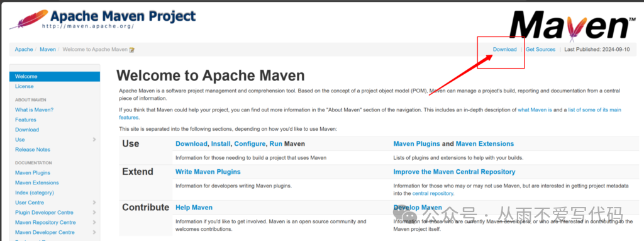This screenshot has width=644, height=241.
Task: Click Download in the Use table row
Action: click(191, 144)
